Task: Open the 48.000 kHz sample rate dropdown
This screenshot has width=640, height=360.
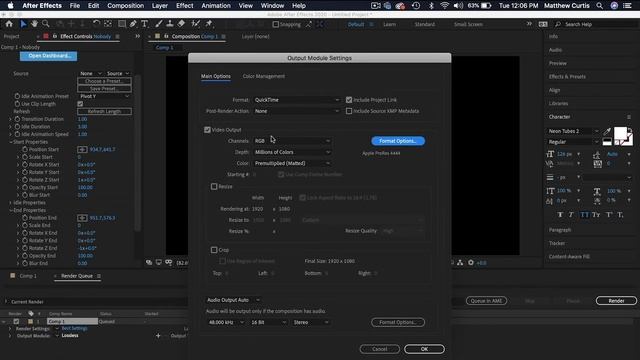Action: (226, 322)
